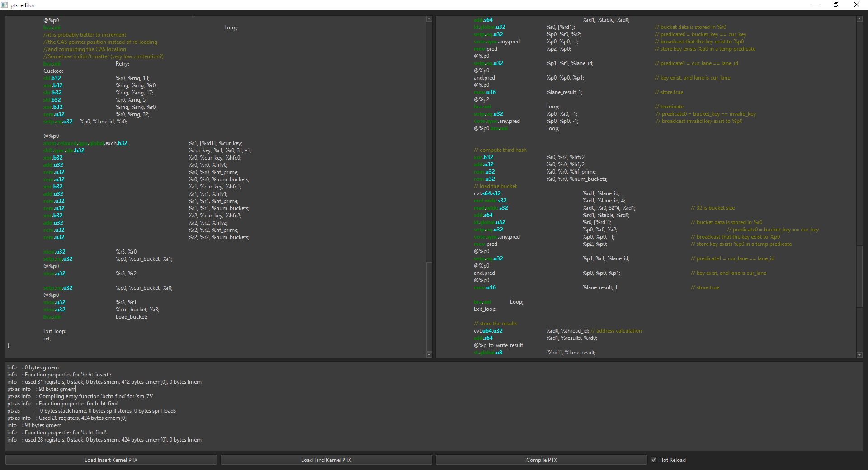Click the right editor scroll-down arrow

859,355
